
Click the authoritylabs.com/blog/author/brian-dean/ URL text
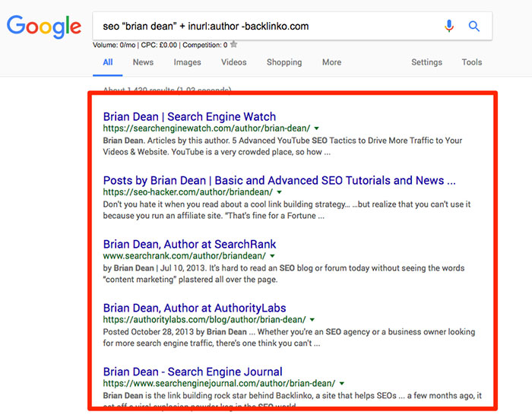pos(204,320)
